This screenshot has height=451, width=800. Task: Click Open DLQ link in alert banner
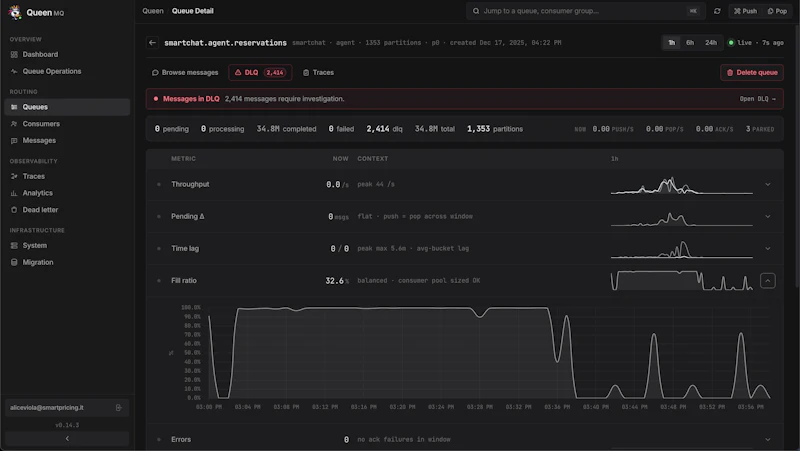click(758, 99)
